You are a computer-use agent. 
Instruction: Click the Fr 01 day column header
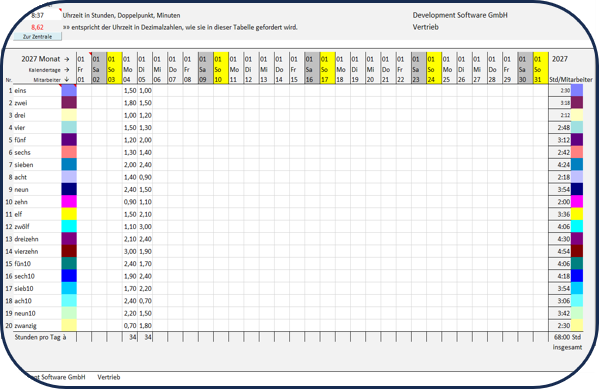(x=84, y=69)
